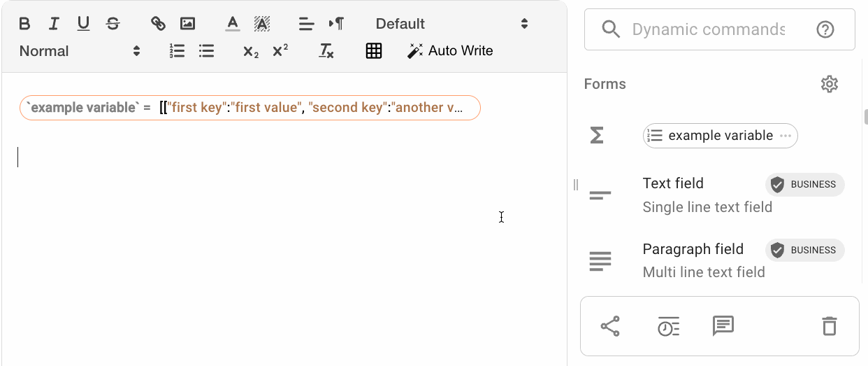This screenshot has width=868, height=366.
Task: Open the Default font dropdown
Action: 452,24
